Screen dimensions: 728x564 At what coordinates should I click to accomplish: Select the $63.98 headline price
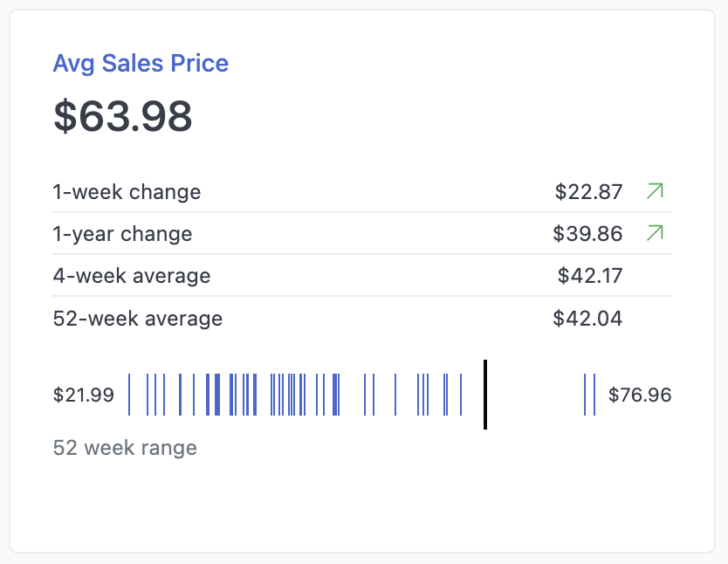pyautogui.click(x=123, y=117)
